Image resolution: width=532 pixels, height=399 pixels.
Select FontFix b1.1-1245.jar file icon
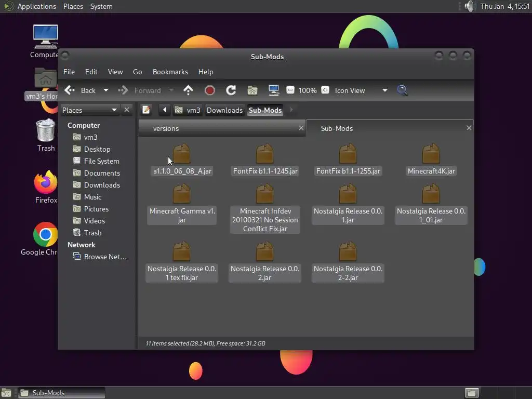[264, 154]
